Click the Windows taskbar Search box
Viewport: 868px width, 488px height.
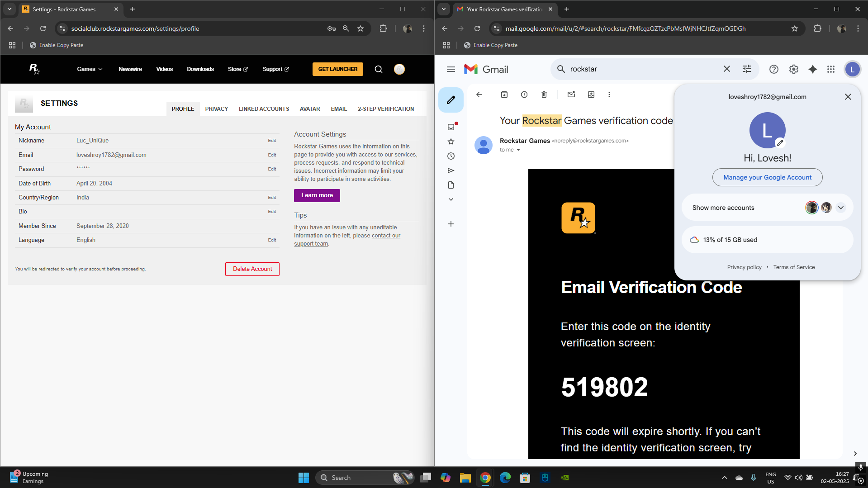click(365, 478)
